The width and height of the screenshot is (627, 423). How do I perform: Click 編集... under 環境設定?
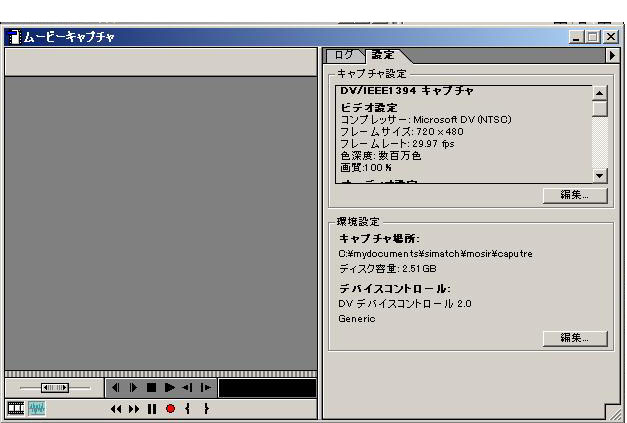tap(575, 338)
